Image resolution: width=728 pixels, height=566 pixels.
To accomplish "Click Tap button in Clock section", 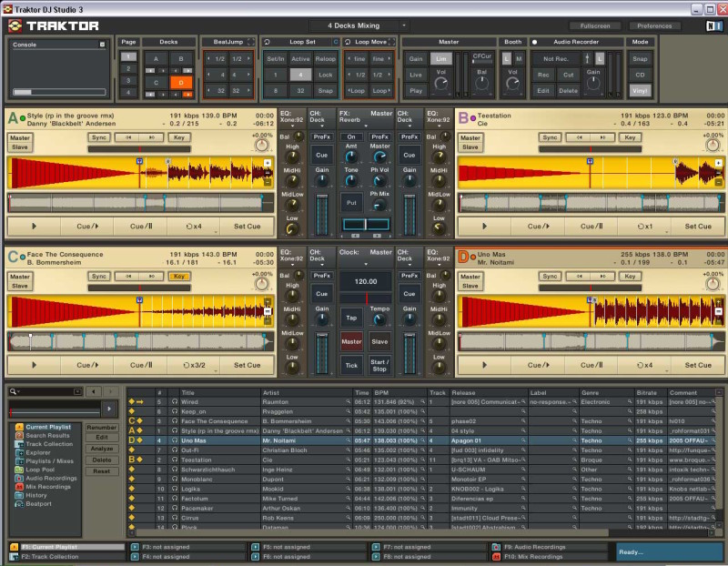I will [350, 318].
